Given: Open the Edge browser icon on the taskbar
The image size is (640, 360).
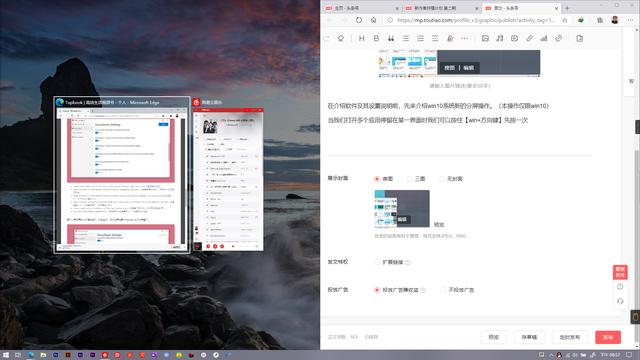Looking at the screenshot, I should [31, 355].
